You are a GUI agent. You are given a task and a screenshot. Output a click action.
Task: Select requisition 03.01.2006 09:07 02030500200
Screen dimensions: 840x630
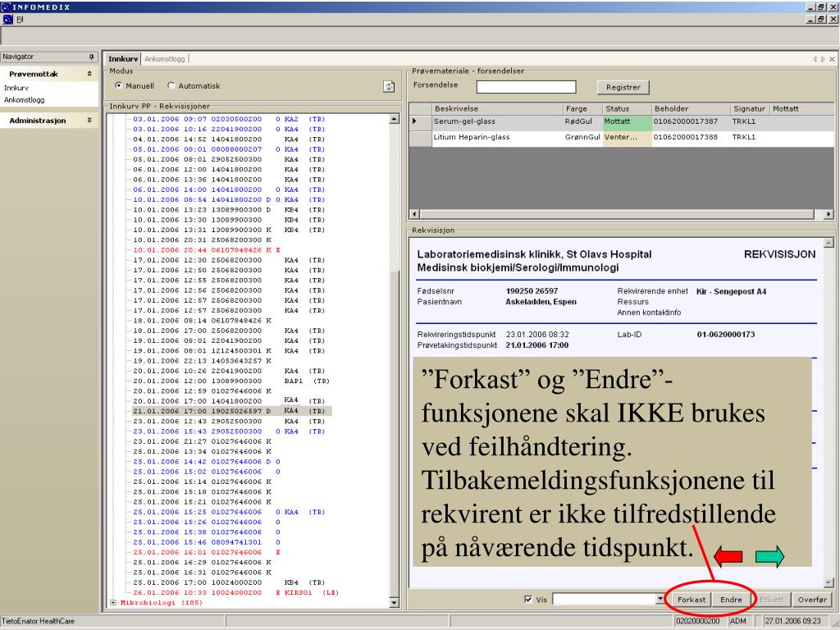pos(229,119)
